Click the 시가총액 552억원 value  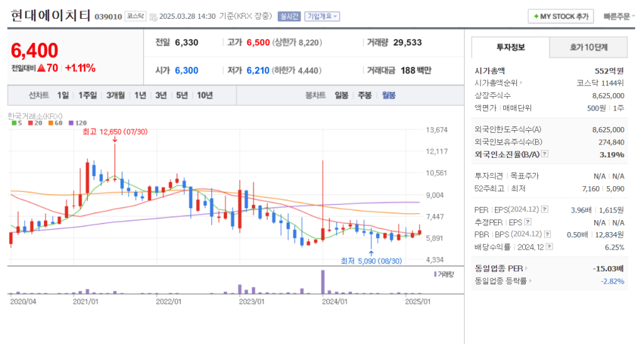point(609,71)
